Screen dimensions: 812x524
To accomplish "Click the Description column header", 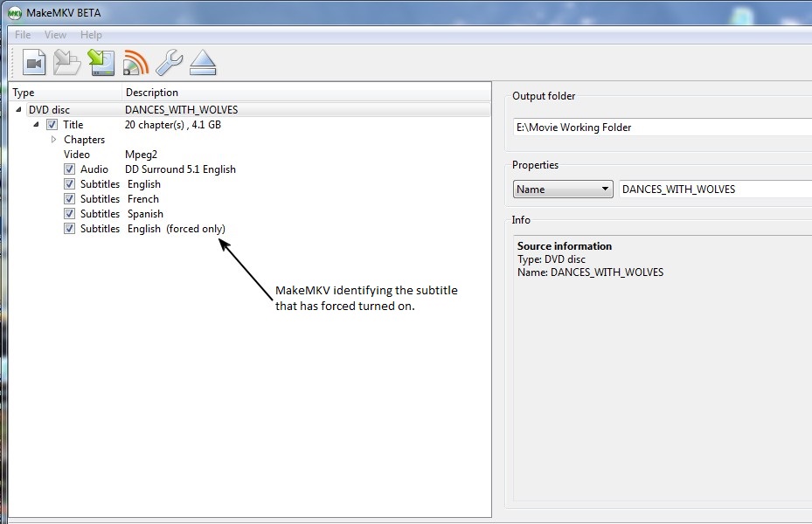I will (307, 93).
